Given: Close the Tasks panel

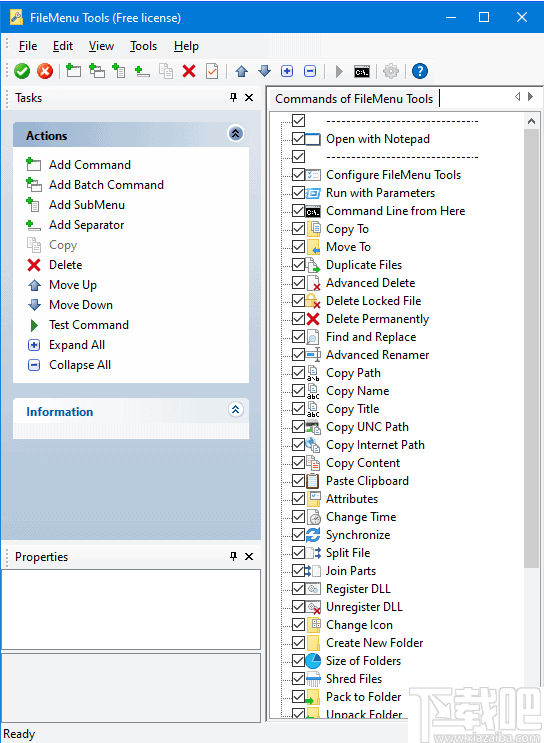Looking at the screenshot, I should (249, 98).
